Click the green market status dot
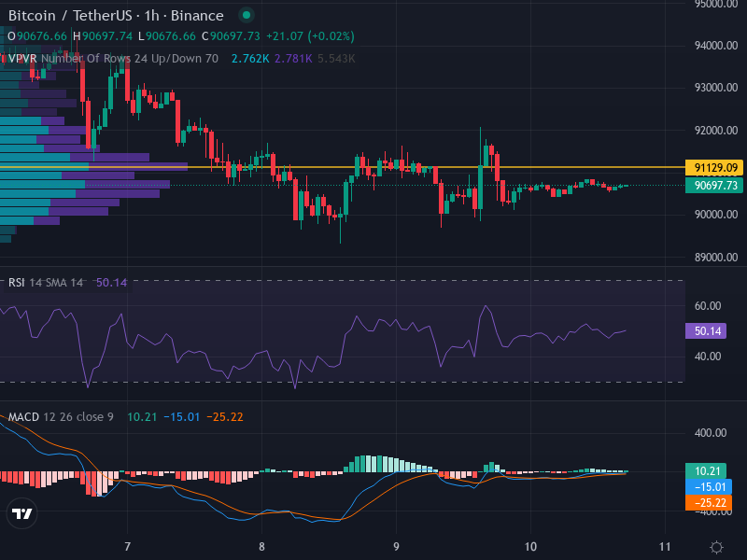 pyautogui.click(x=246, y=16)
